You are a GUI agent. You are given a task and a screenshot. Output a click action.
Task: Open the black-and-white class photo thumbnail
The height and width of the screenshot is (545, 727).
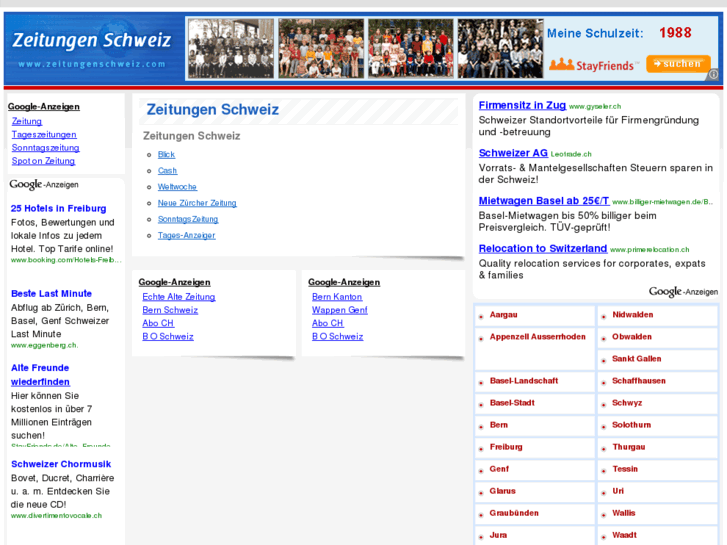click(500, 48)
